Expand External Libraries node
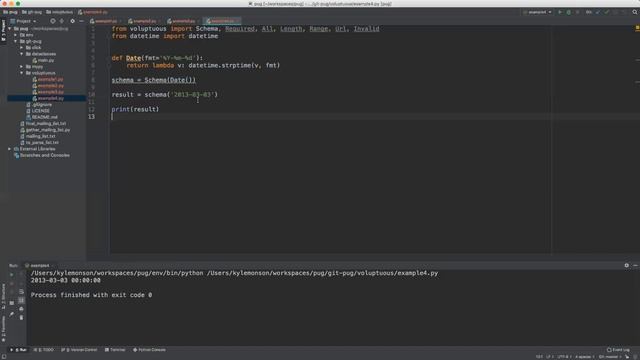Screen dimensions: 640x360 pyautogui.click(x=9, y=149)
